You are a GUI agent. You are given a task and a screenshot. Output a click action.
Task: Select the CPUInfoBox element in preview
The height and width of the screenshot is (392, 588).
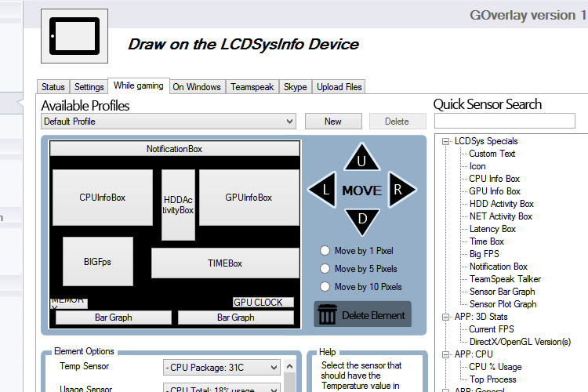pyautogui.click(x=103, y=198)
